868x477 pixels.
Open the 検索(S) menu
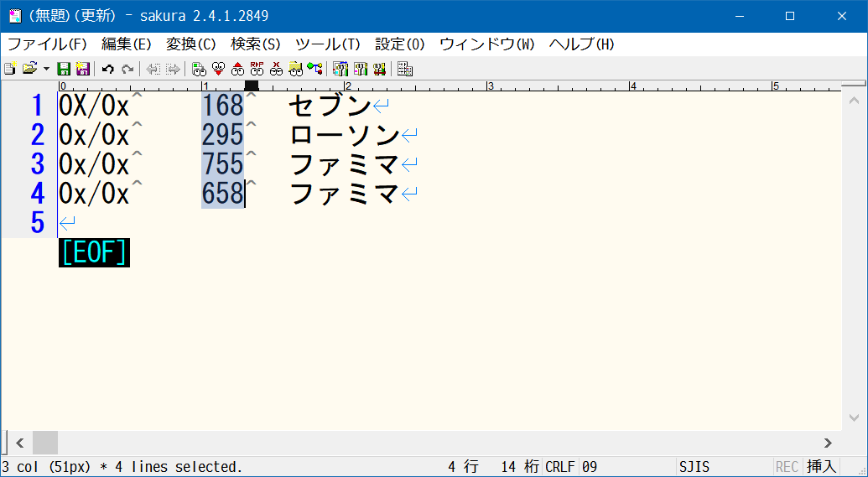click(x=256, y=44)
